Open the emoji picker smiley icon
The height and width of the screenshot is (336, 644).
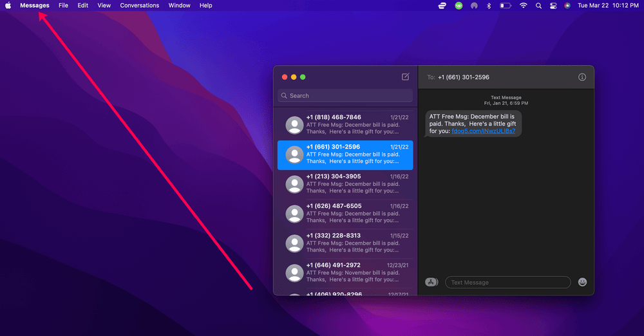[x=582, y=282]
